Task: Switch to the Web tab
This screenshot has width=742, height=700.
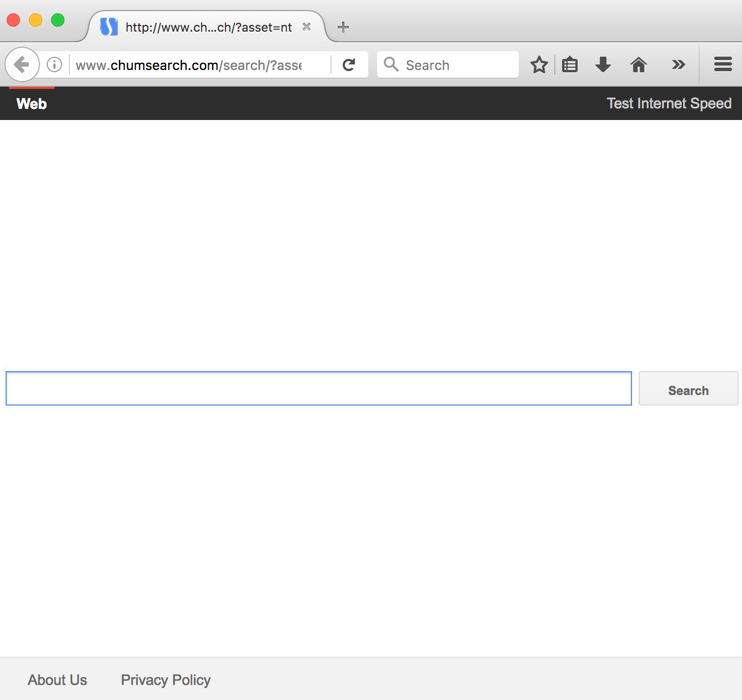Action: pos(32,104)
